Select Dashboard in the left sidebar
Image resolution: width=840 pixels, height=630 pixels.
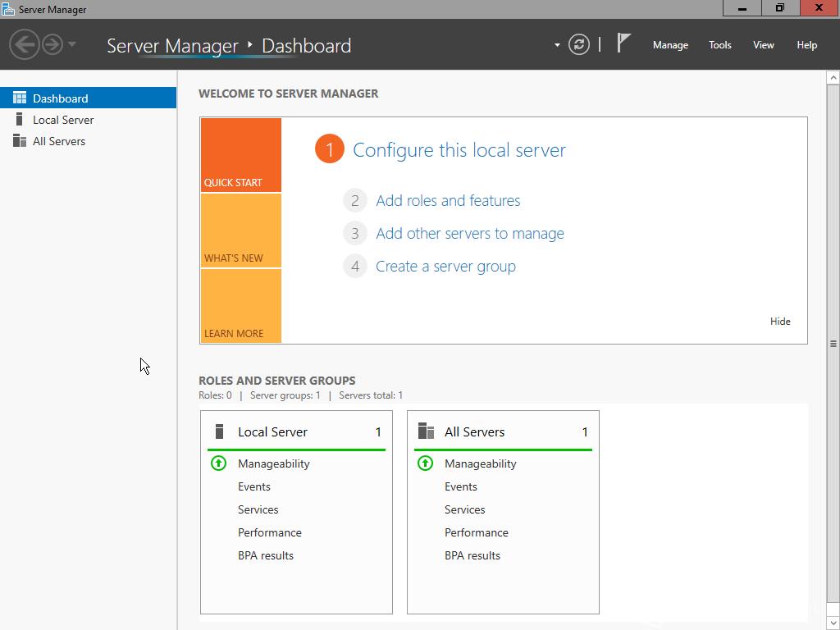point(88,98)
